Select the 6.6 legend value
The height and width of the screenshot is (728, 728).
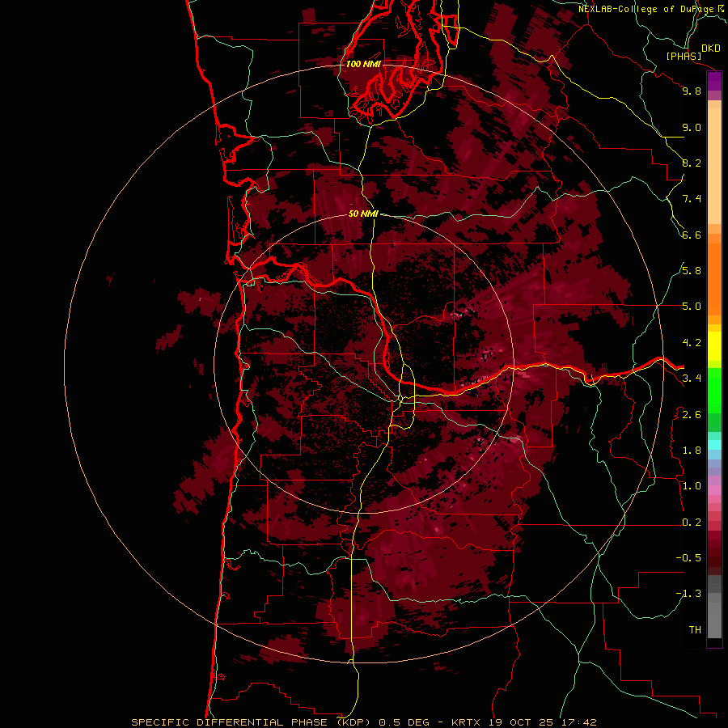[692, 235]
